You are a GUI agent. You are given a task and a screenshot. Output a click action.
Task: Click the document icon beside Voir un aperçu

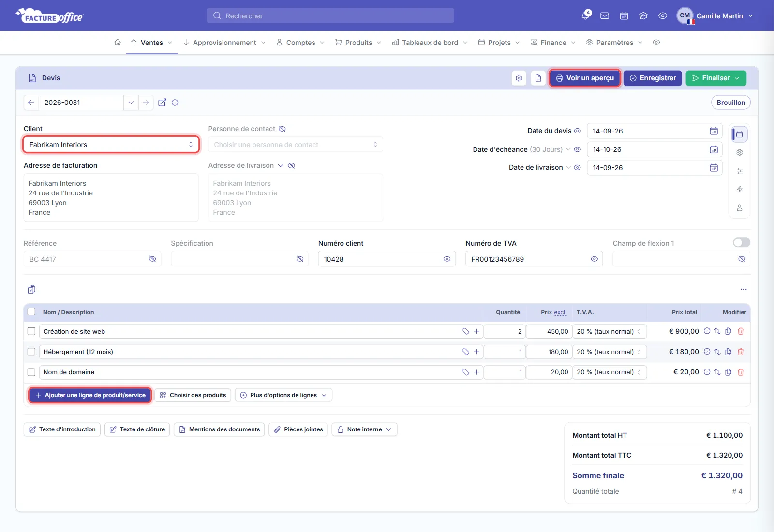[x=538, y=78]
